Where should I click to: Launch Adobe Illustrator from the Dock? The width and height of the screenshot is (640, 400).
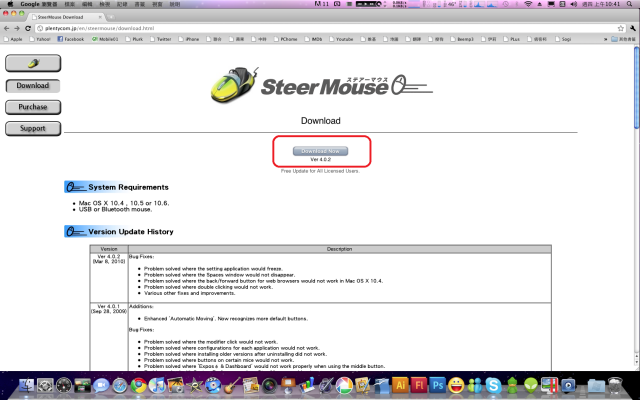tap(400, 385)
